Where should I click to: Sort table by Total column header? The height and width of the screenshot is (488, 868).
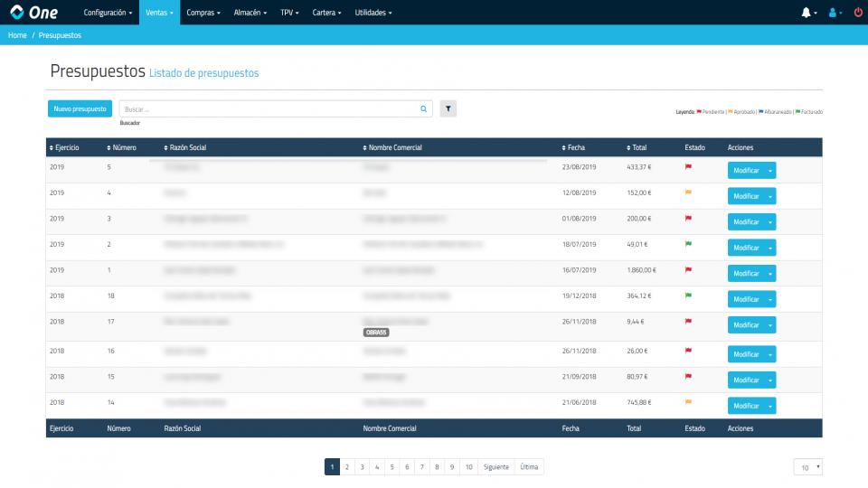637,147
